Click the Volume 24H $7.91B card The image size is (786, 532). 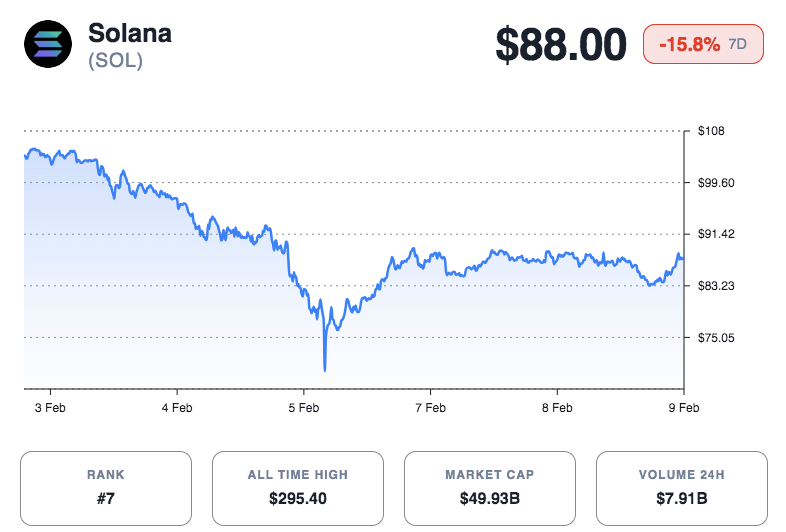682,487
